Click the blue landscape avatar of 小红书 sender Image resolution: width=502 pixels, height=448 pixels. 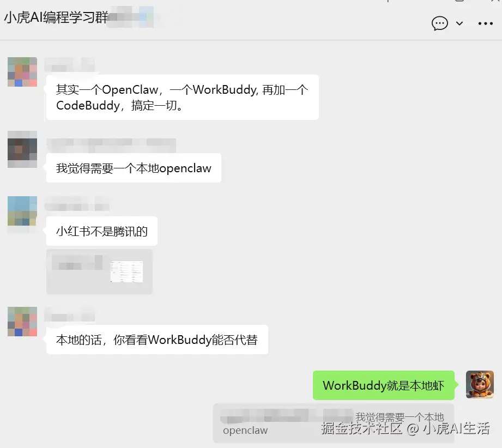[22, 211]
